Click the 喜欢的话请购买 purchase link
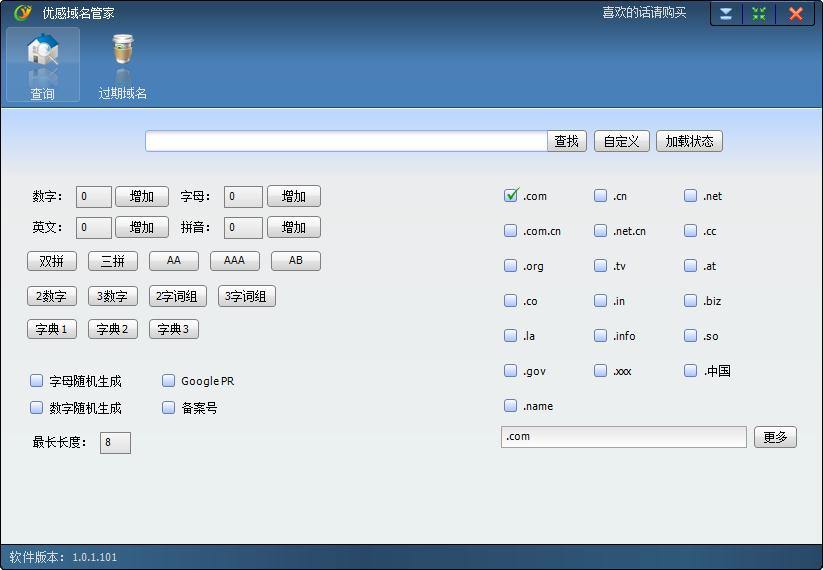Image resolution: width=823 pixels, height=570 pixels. click(x=644, y=13)
